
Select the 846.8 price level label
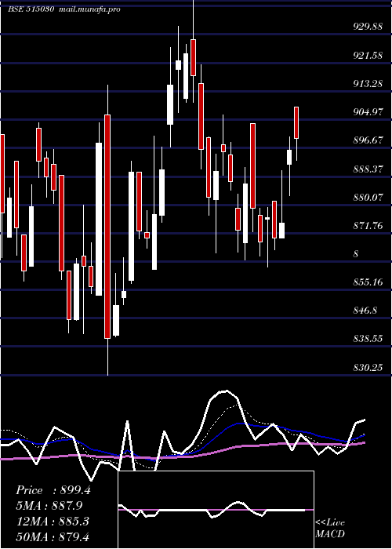365,311
